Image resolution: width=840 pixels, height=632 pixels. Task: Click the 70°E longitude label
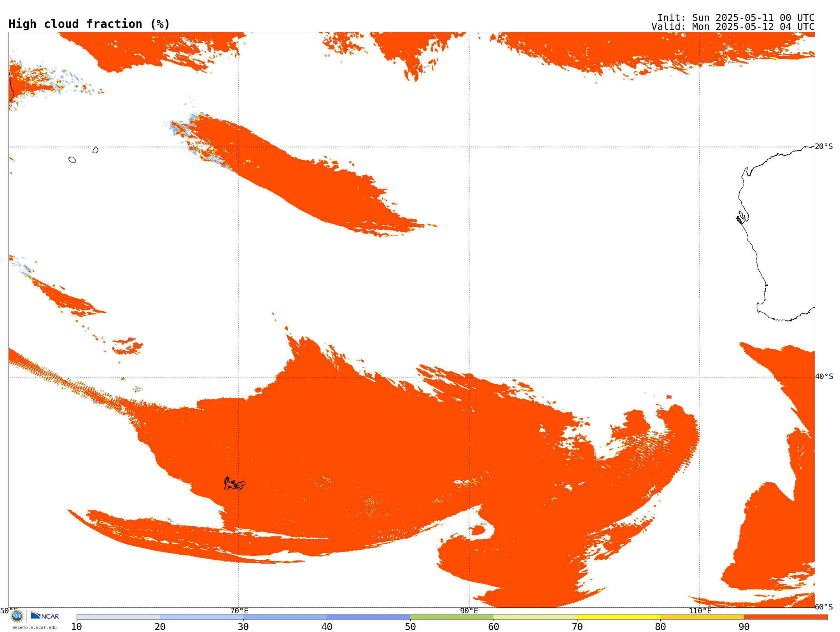tap(239, 611)
